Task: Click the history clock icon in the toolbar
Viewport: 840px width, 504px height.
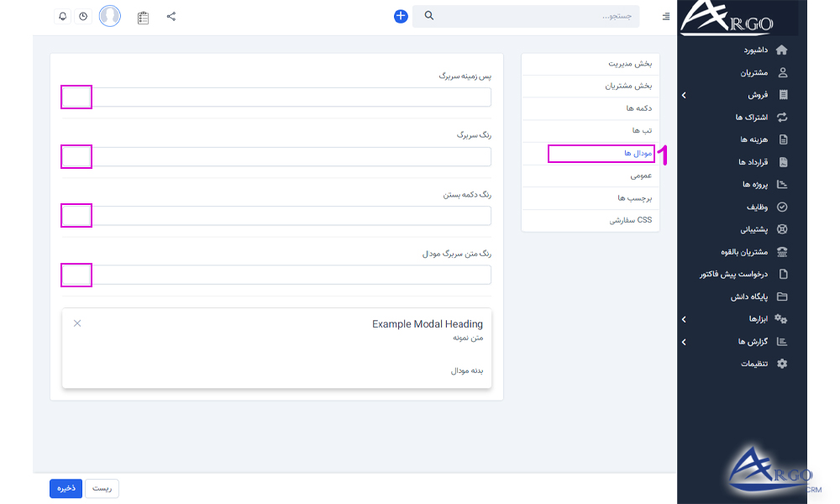Action: (83, 16)
